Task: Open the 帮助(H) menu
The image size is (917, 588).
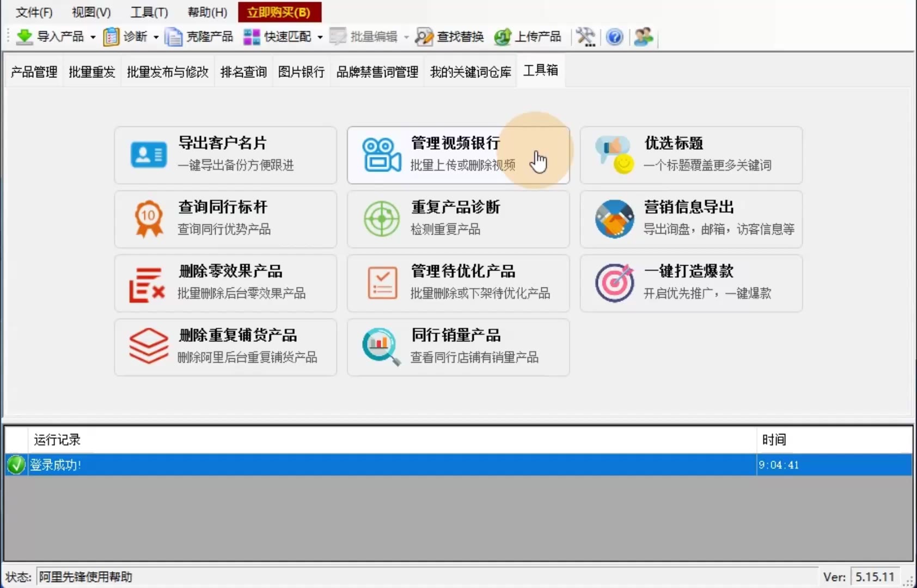Action: tap(207, 12)
